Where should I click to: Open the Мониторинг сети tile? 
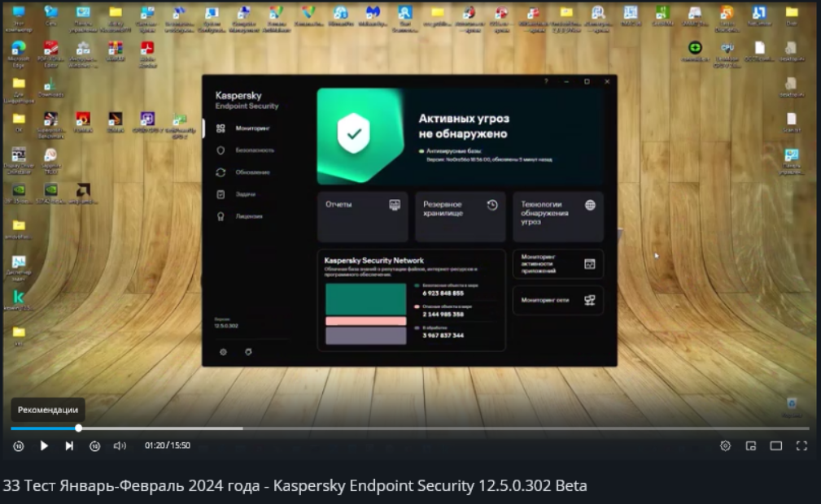pos(557,300)
